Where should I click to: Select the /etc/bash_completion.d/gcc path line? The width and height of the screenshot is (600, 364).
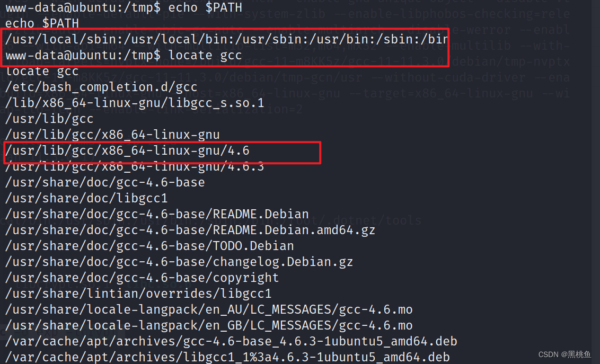(x=101, y=87)
